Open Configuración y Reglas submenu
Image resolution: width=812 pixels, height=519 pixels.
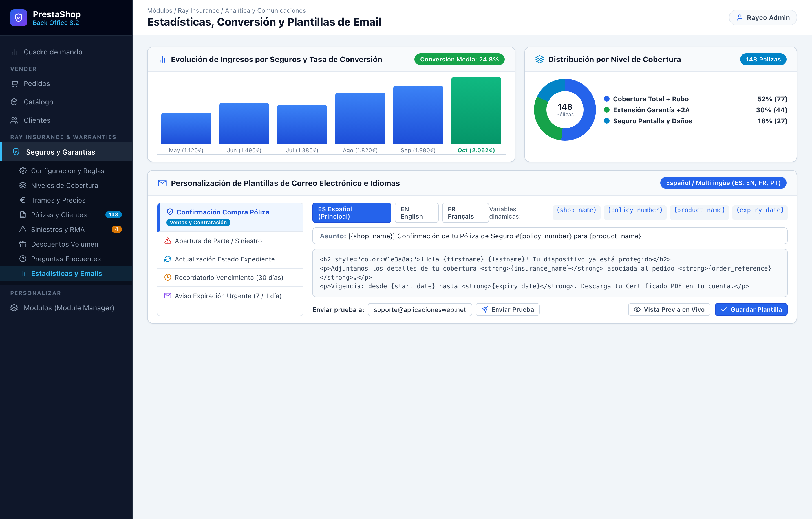[x=66, y=171]
